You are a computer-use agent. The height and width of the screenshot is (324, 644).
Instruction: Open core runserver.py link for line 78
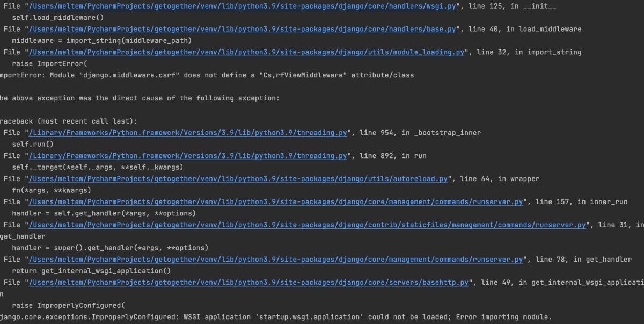click(277, 260)
